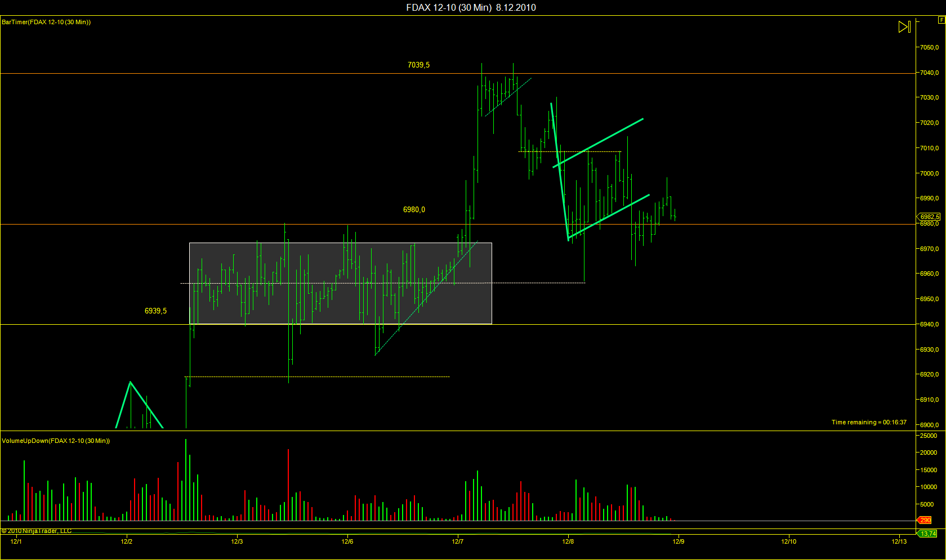Click the FDAX 12-10 (30 Min) chart title
Screen dimensions: 946x560
[x=449, y=7]
